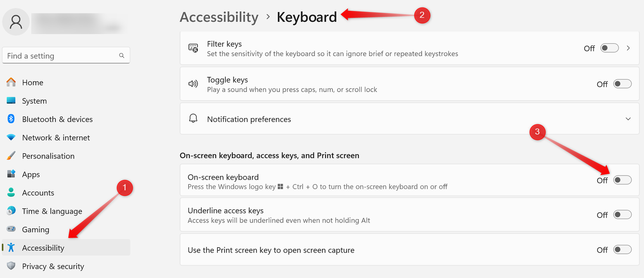Click the Gaming controller icon

[11, 229]
